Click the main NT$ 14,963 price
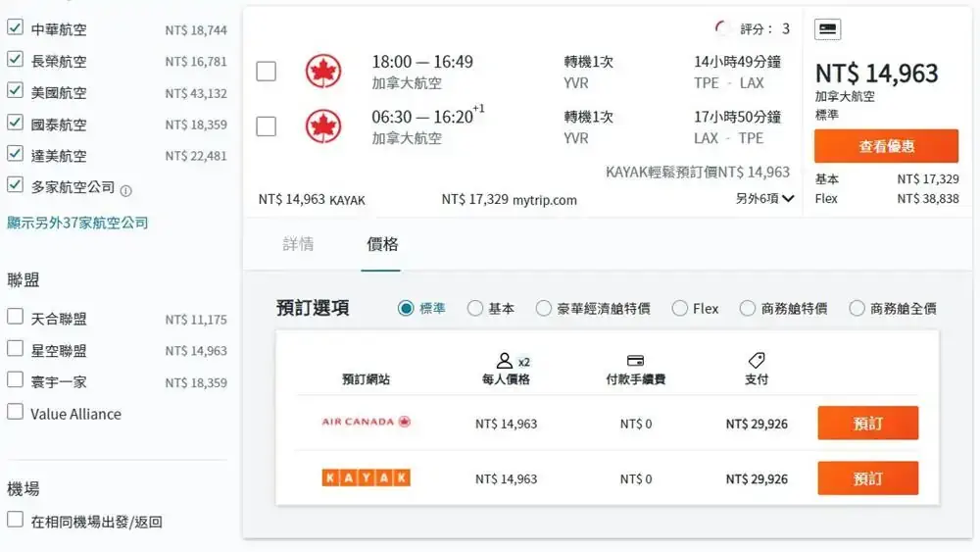980x552 pixels. (876, 74)
